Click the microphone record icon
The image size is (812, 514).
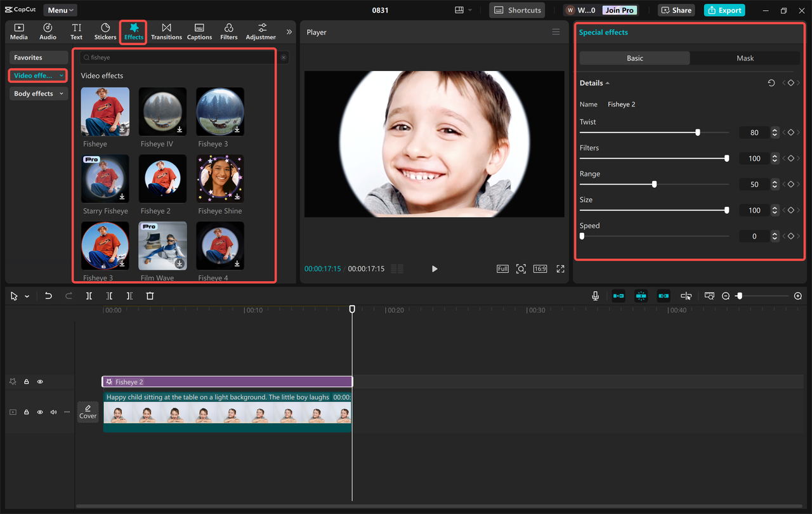[595, 296]
